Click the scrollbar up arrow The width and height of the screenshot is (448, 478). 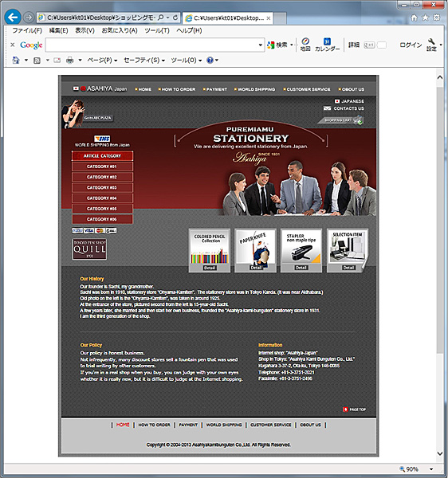point(440,77)
